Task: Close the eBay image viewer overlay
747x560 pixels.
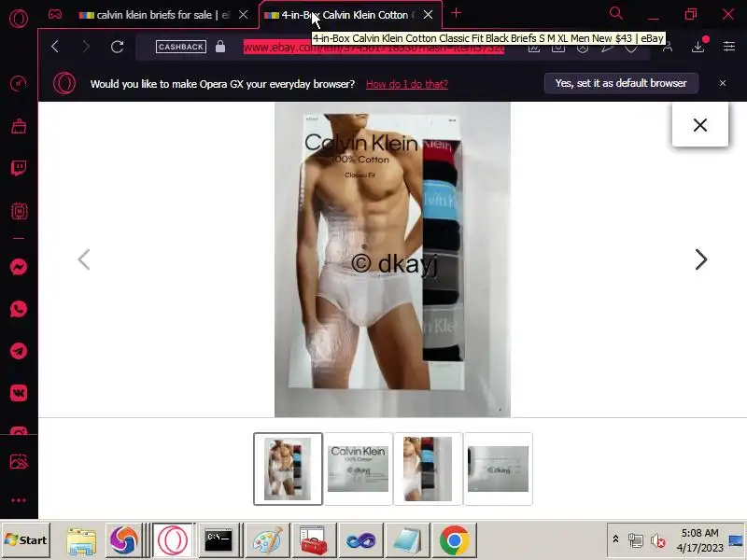Action: [x=700, y=125]
